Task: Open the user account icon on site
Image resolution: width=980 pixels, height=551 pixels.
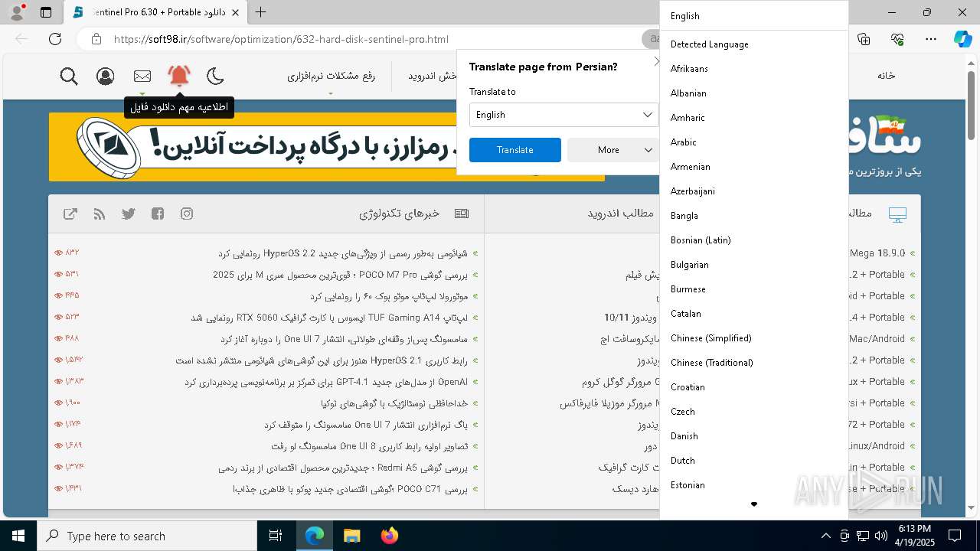Action: point(106,76)
